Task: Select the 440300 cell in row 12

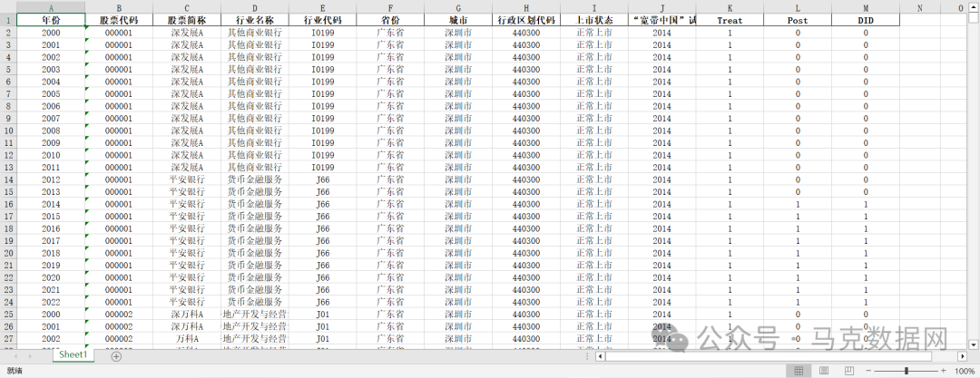Action: point(526,155)
